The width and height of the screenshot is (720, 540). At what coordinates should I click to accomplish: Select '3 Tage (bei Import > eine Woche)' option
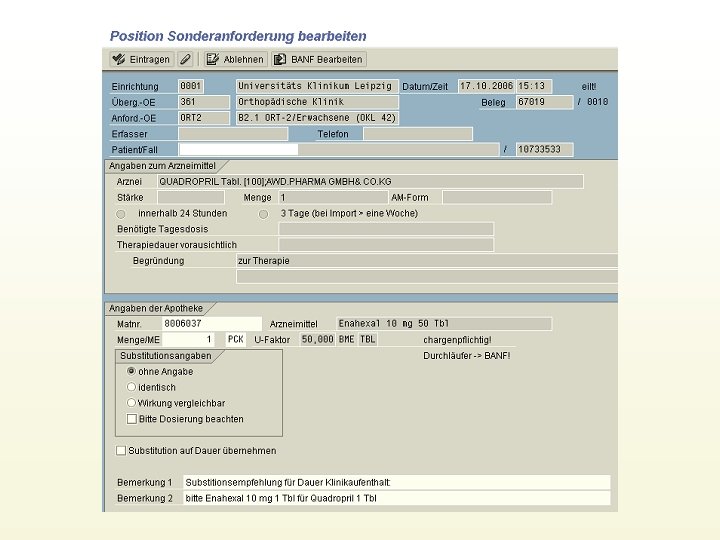(264, 214)
